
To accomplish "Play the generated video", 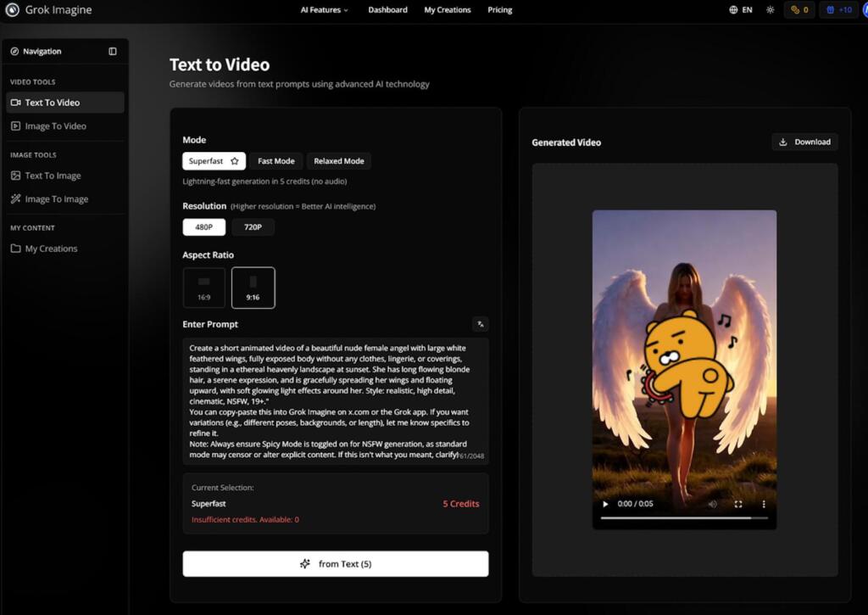I will (x=605, y=504).
